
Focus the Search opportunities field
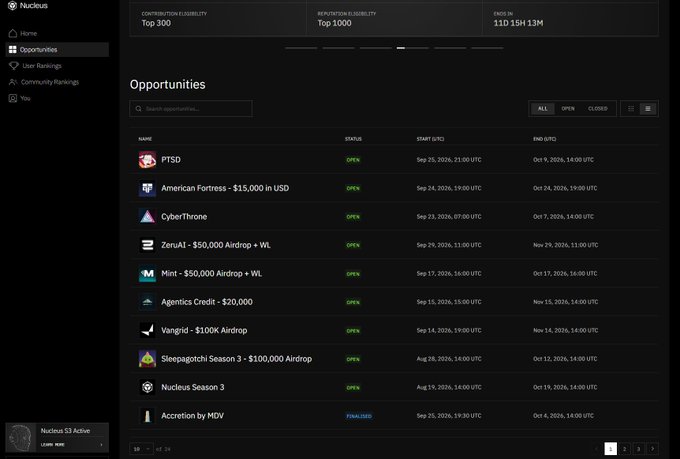(191, 108)
